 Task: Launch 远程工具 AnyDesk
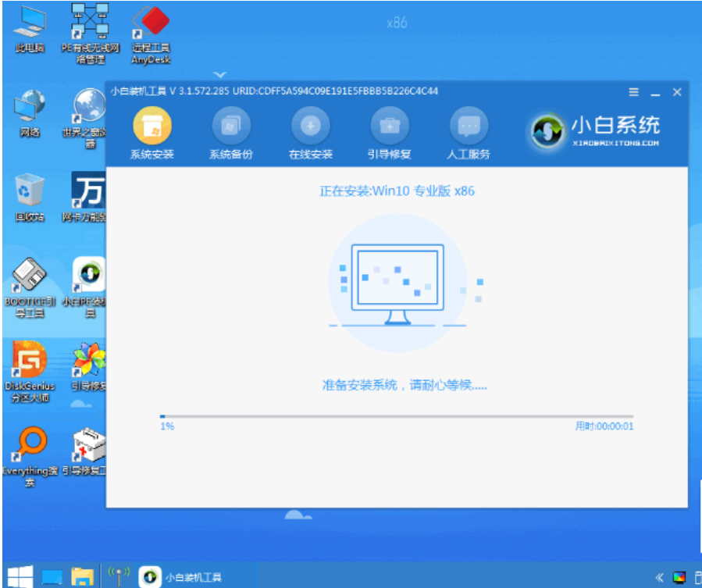(150, 31)
